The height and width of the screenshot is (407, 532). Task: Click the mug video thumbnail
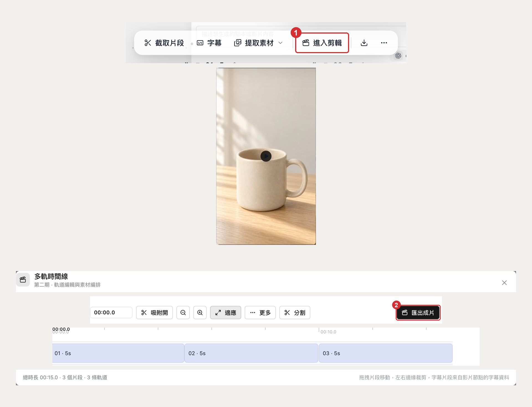[x=266, y=156]
